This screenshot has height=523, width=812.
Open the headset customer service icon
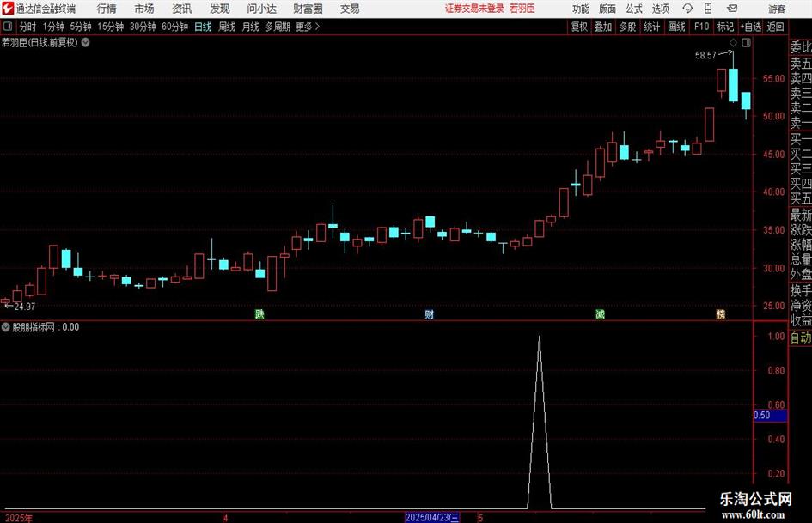click(x=687, y=9)
